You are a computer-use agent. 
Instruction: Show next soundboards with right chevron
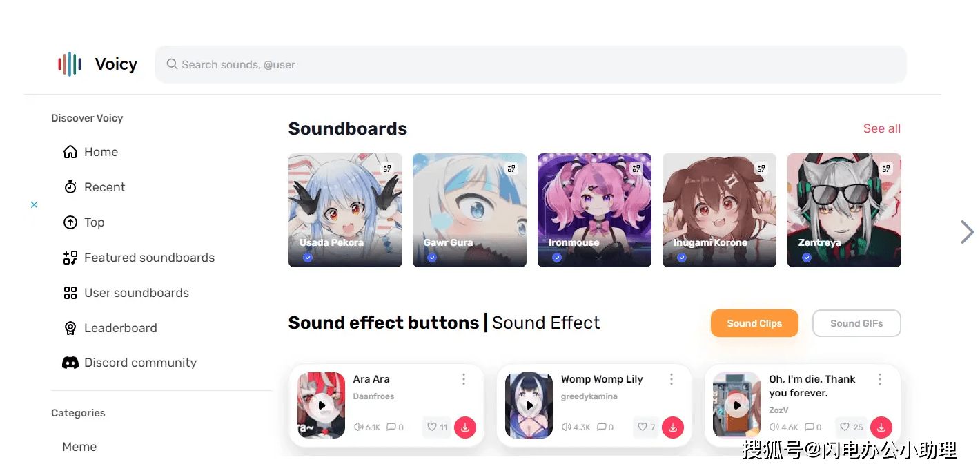coord(967,232)
